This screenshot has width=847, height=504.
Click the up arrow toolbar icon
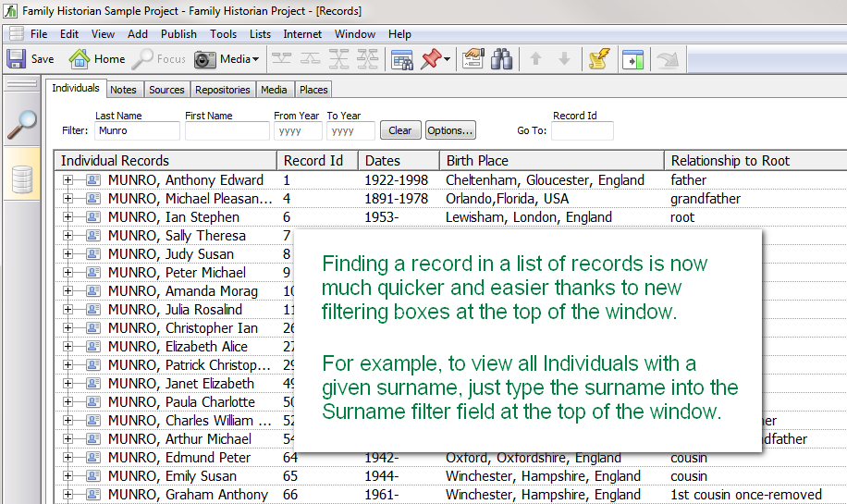[x=535, y=58]
